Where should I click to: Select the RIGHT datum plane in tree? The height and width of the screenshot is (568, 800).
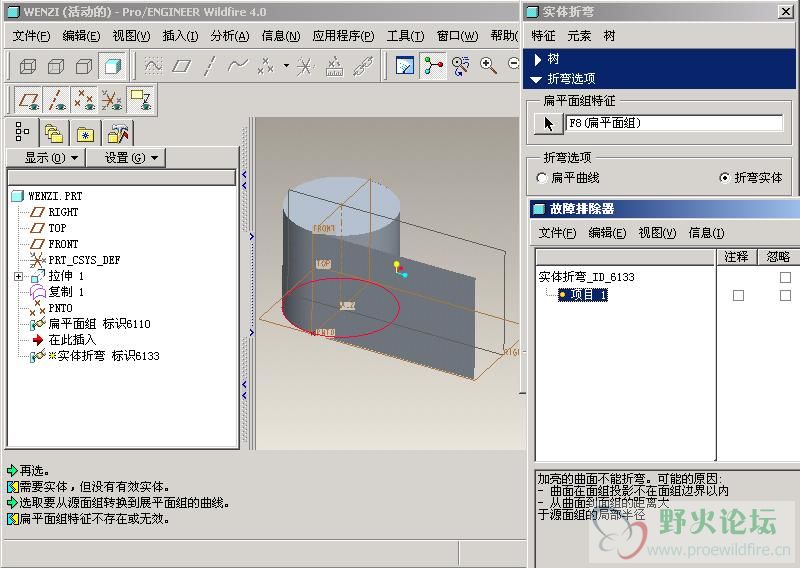click(63, 212)
